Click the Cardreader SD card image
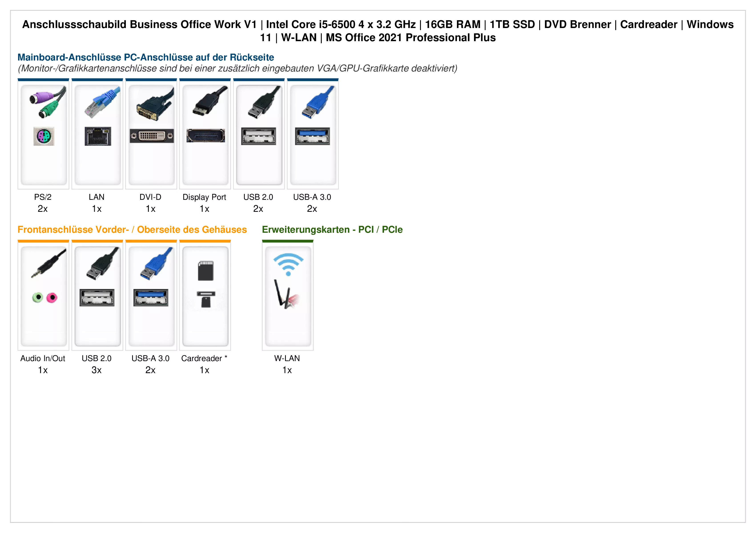 [205, 296]
